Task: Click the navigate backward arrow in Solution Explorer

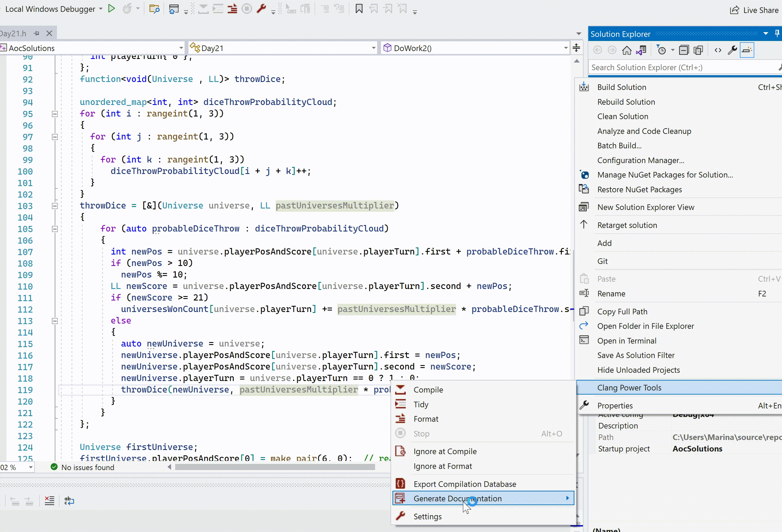Action: click(598, 50)
